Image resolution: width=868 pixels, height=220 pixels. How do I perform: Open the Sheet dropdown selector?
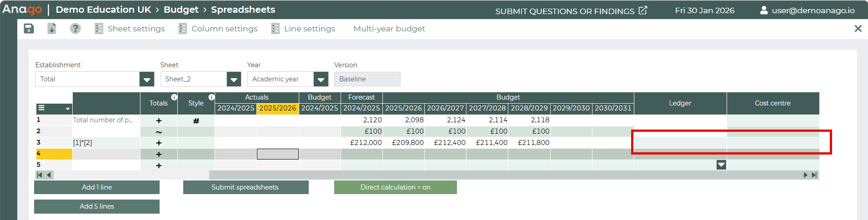234,79
